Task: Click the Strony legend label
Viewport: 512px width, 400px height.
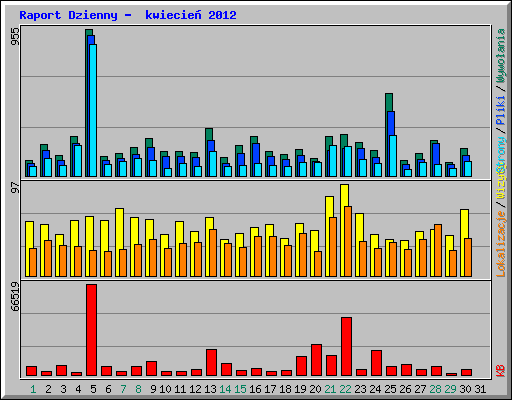Action: click(x=501, y=155)
